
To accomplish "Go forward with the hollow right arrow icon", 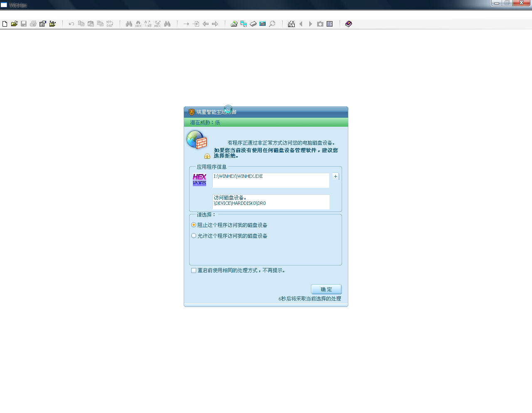I will [215, 24].
